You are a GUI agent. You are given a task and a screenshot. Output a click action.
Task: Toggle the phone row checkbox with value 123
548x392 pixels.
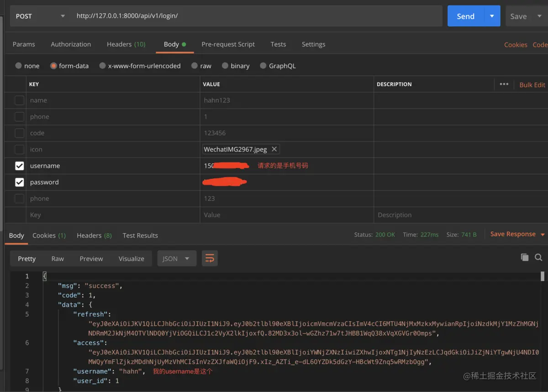tap(19, 199)
